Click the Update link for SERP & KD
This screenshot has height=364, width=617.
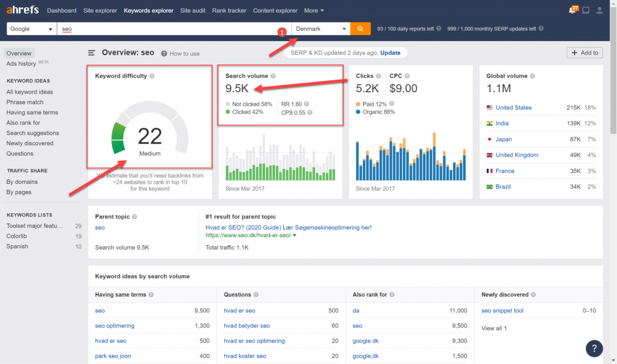pos(390,52)
